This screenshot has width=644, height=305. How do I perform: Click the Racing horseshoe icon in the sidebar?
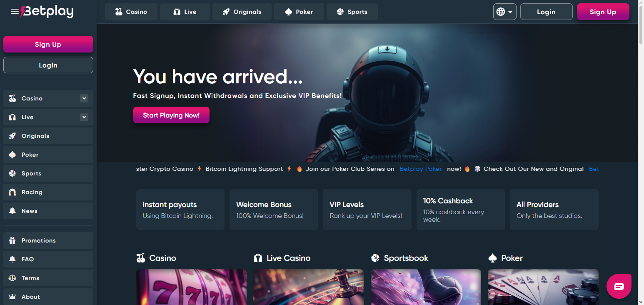pos(12,192)
